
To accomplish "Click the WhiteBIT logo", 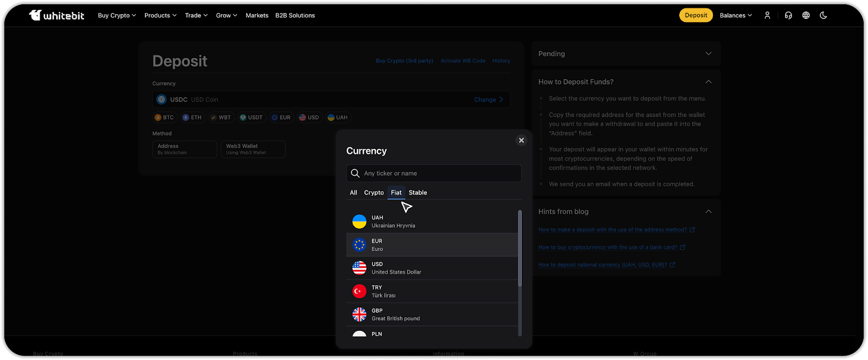I will pos(57,15).
